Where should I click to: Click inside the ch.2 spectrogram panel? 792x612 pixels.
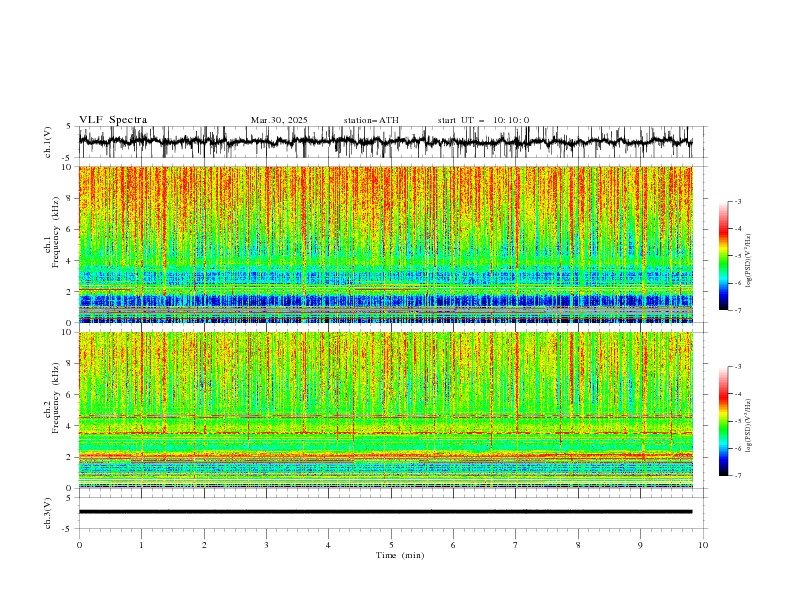(385, 410)
